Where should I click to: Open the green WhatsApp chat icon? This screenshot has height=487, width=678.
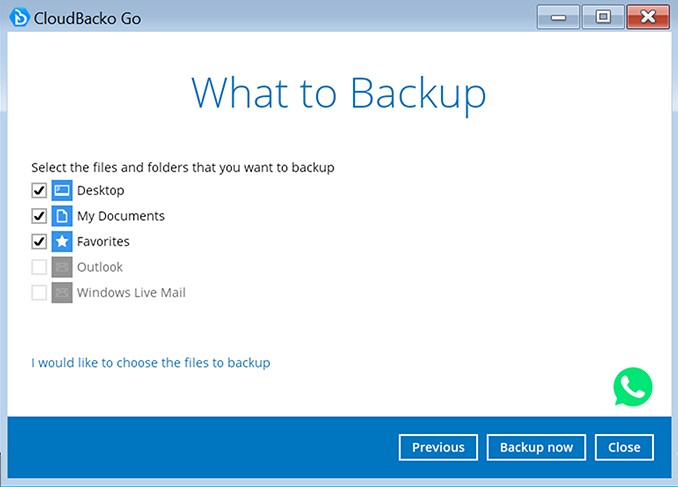point(633,387)
